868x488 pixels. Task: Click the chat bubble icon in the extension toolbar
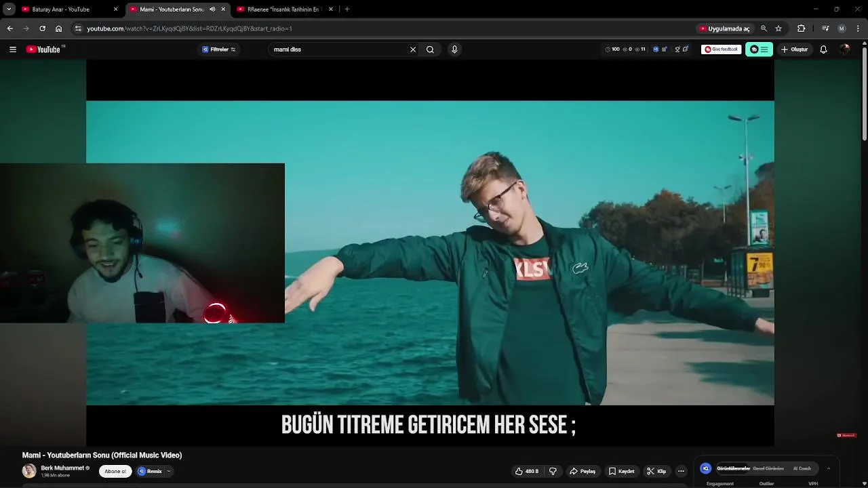pyautogui.click(x=686, y=49)
